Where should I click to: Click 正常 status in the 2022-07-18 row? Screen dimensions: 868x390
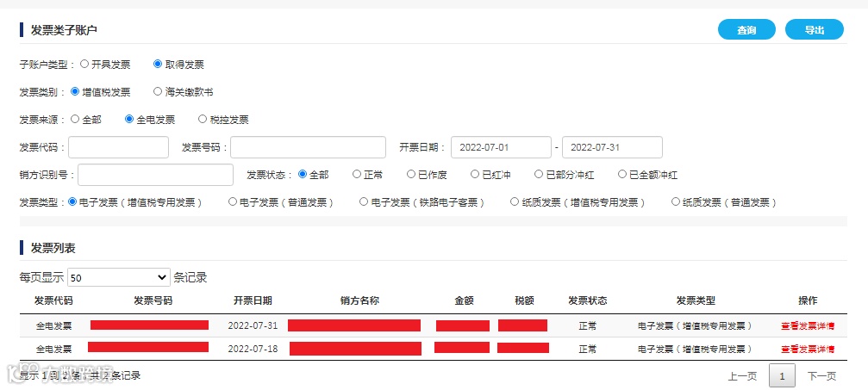(587, 349)
